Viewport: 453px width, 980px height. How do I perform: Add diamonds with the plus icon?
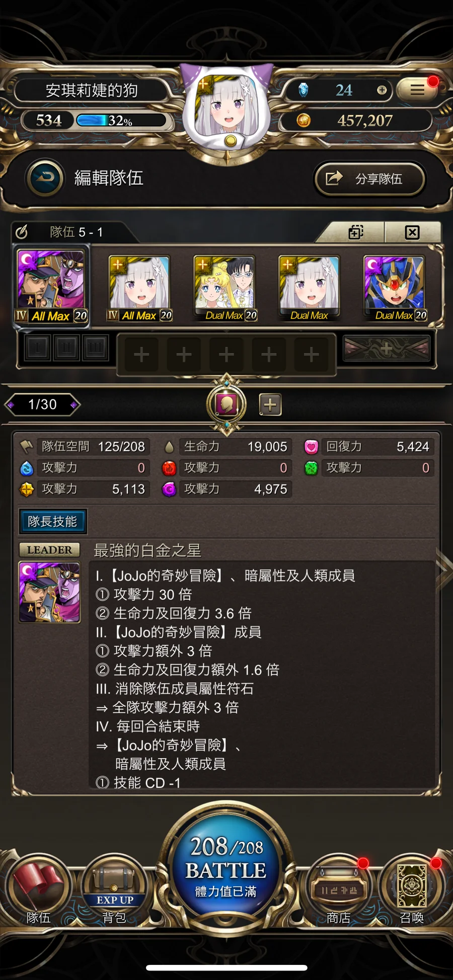[x=382, y=90]
